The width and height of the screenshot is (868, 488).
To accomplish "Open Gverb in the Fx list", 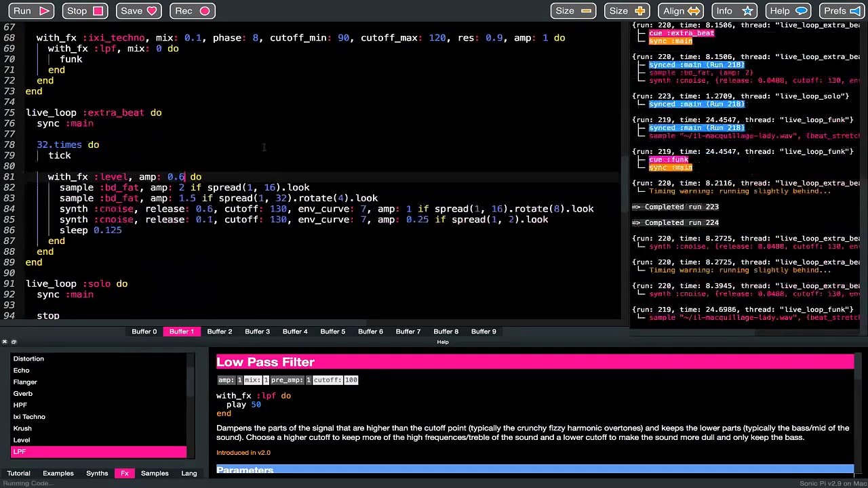I will (98, 393).
